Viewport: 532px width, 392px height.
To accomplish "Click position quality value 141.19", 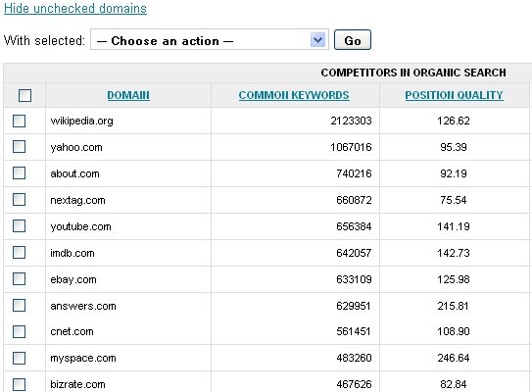I will pos(454,226).
